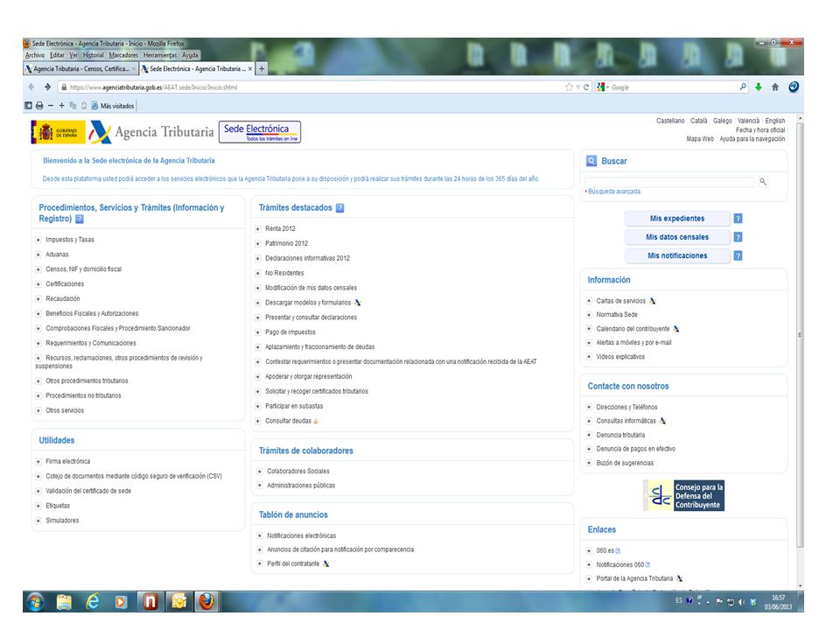Click the magnifier in the Google search box
The image size is (840, 630).
743,87
